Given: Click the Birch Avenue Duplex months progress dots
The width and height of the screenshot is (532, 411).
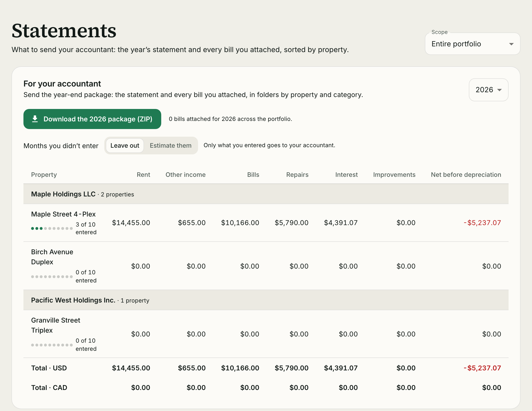Looking at the screenshot, I should (52, 276).
